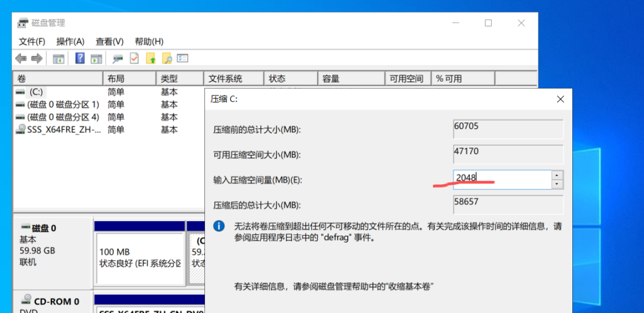Increase shrink amount with the up spinner arrow
644x313 pixels.
pos(557,175)
